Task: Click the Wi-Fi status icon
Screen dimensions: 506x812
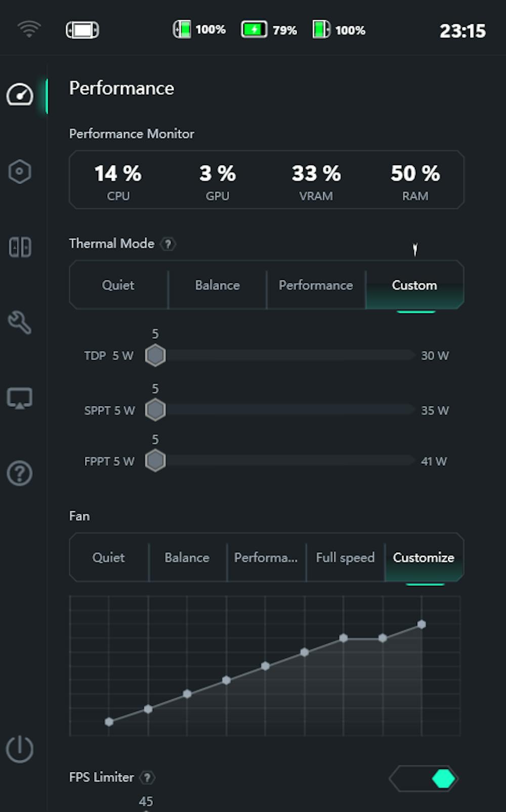Action: [29, 29]
